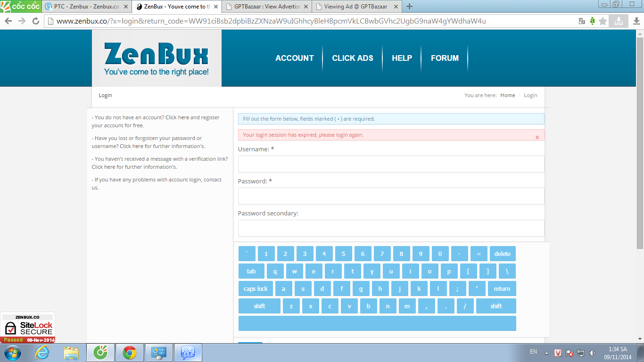Click the '=' key on virtual keyboard
Screen dimensions: 644x362
[x=479, y=254]
